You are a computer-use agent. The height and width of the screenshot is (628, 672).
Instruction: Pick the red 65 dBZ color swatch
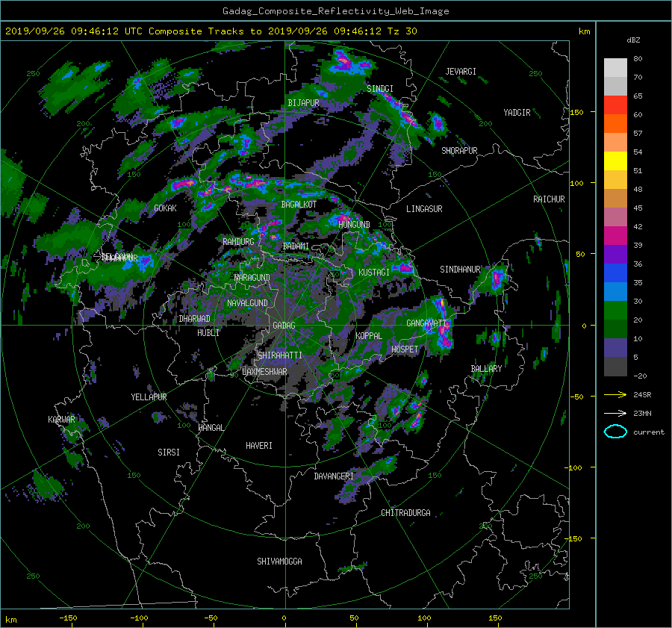coord(615,105)
